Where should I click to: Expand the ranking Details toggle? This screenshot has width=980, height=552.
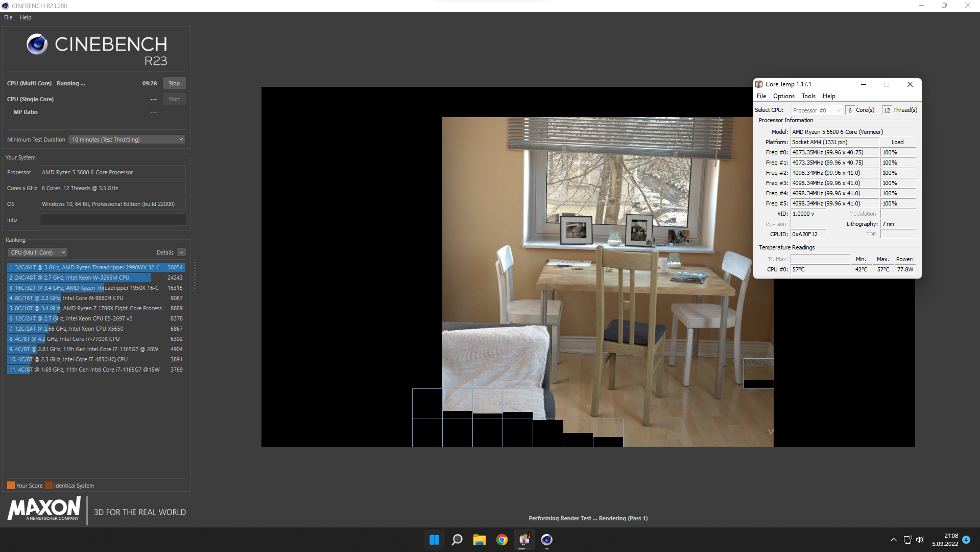181,252
